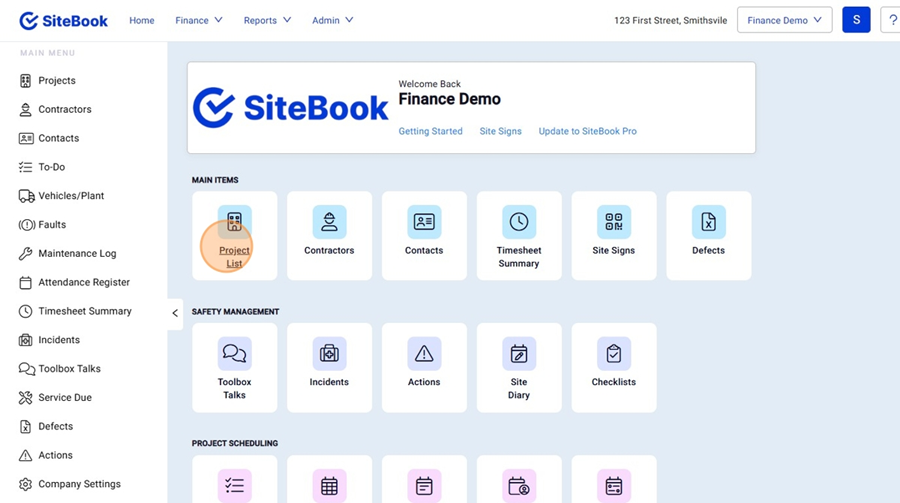
Task: Open the Finance Demo company selector
Action: pos(784,20)
